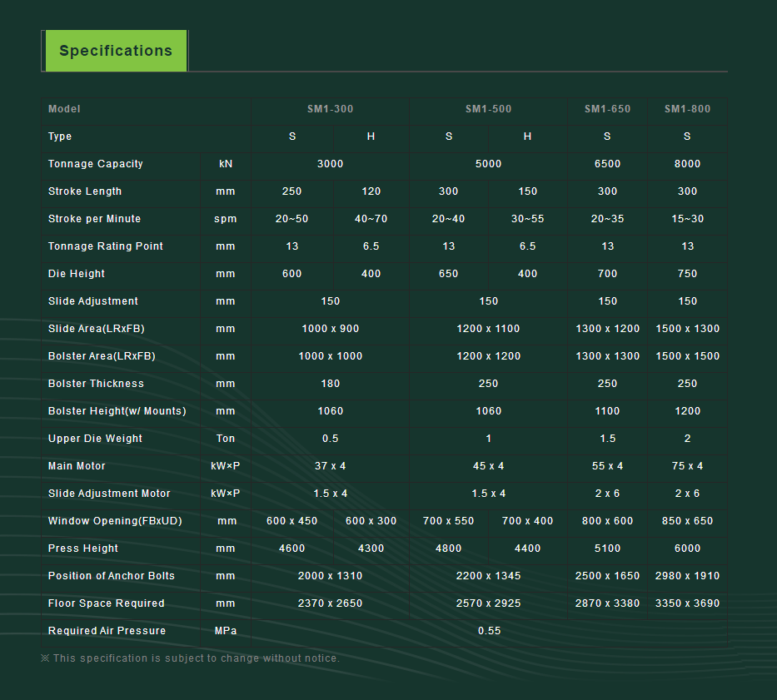Click the Slide Area value 1000 x 900
The image size is (777, 700).
pyautogui.click(x=331, y=329)
